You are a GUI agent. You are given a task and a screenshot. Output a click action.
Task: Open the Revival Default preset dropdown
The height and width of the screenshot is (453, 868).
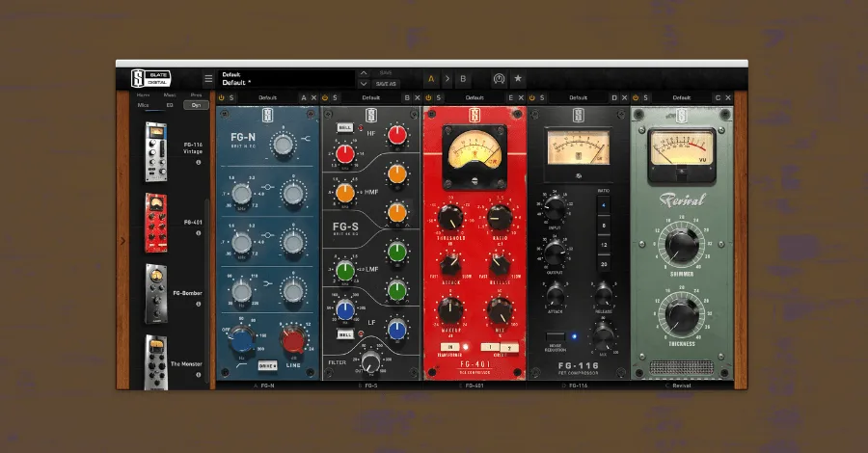pos(682,98)
